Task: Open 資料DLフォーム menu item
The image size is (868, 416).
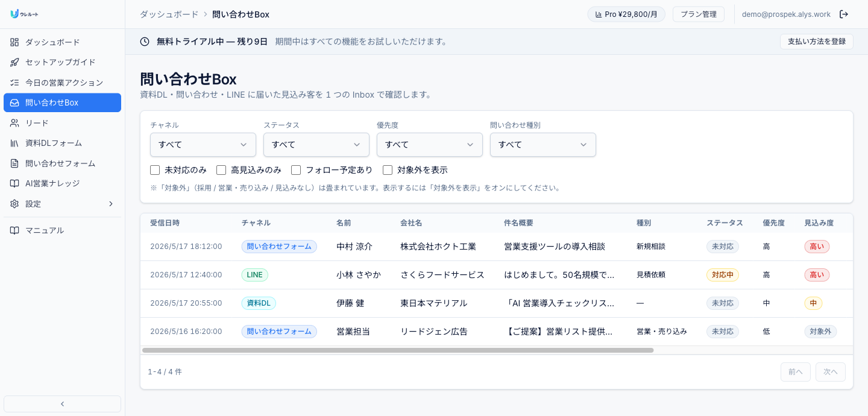Action: point(62,143)
